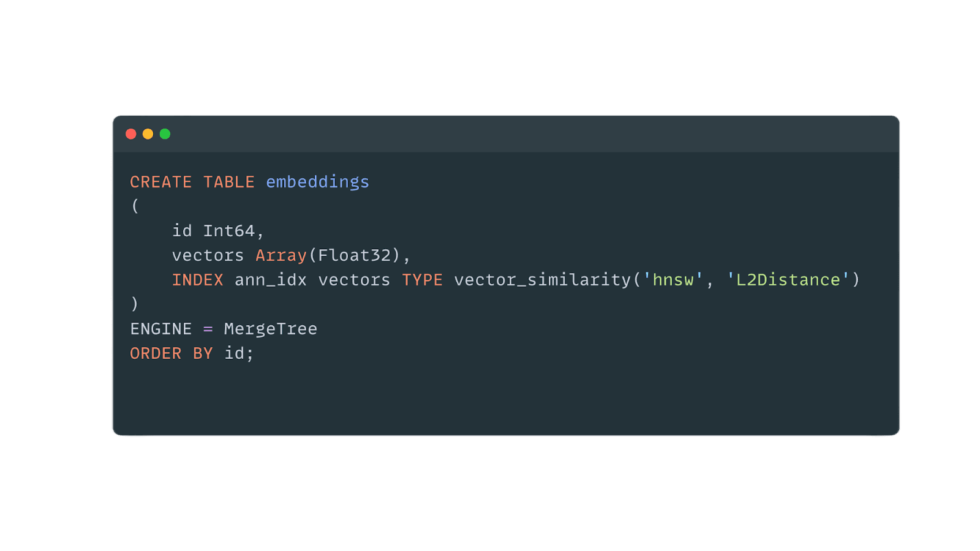Select the embeddings table name
The width and height of the screenshot is (980, 551).
[317, 182]
